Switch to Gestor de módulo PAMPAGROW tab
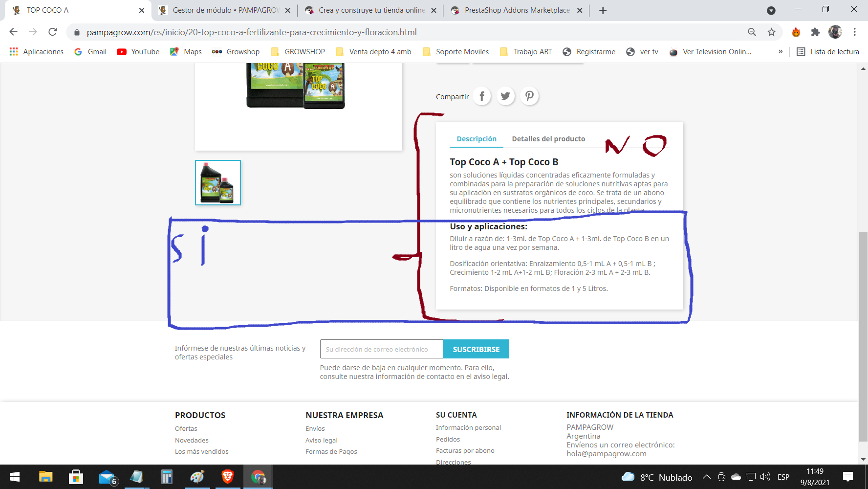 click(x=225, y=10)
